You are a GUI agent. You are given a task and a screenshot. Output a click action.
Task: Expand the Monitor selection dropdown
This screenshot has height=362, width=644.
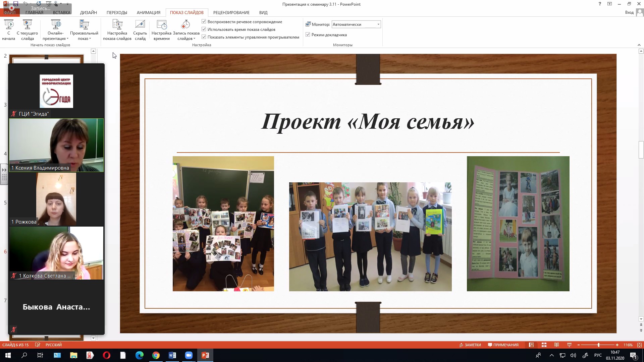pyautogui.click(x=378, y=24)
